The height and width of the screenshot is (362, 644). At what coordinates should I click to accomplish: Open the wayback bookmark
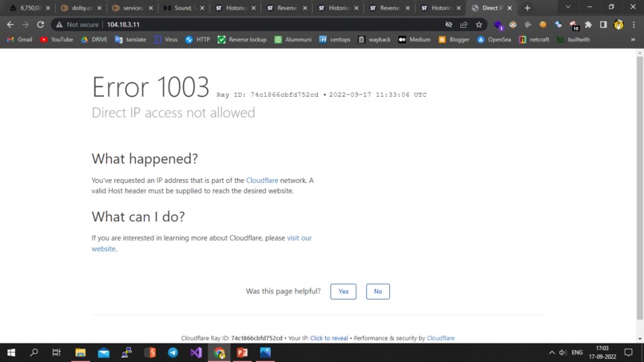click(x=374, y=39)
